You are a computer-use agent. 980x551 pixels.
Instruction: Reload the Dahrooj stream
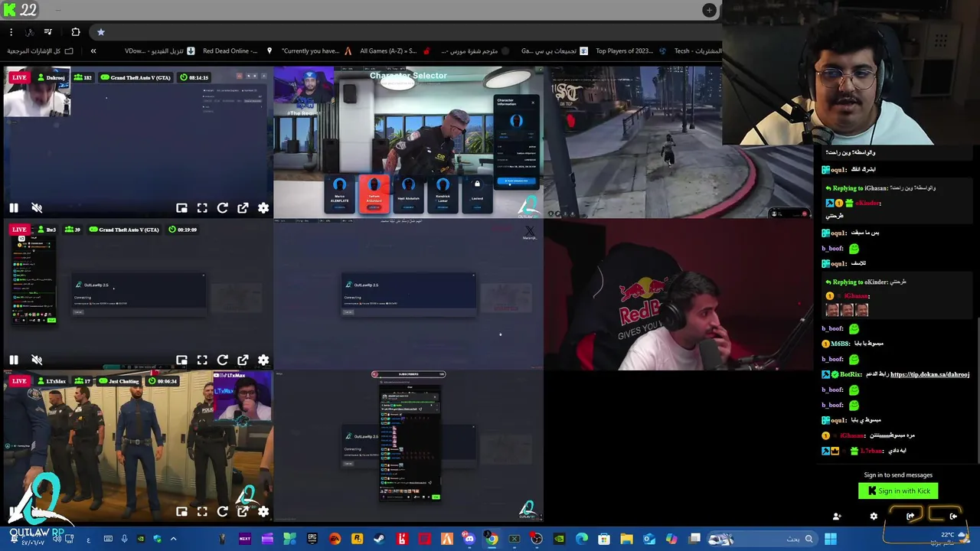pos(222,207)
